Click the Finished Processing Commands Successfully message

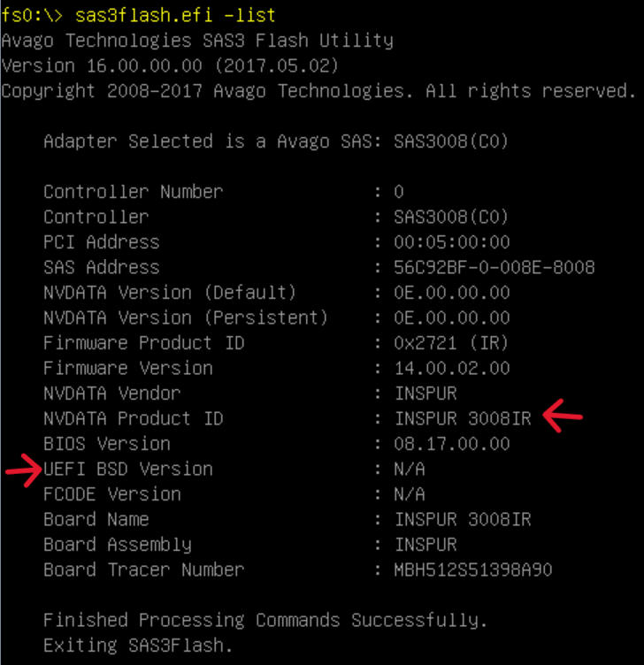coord(264,620)
